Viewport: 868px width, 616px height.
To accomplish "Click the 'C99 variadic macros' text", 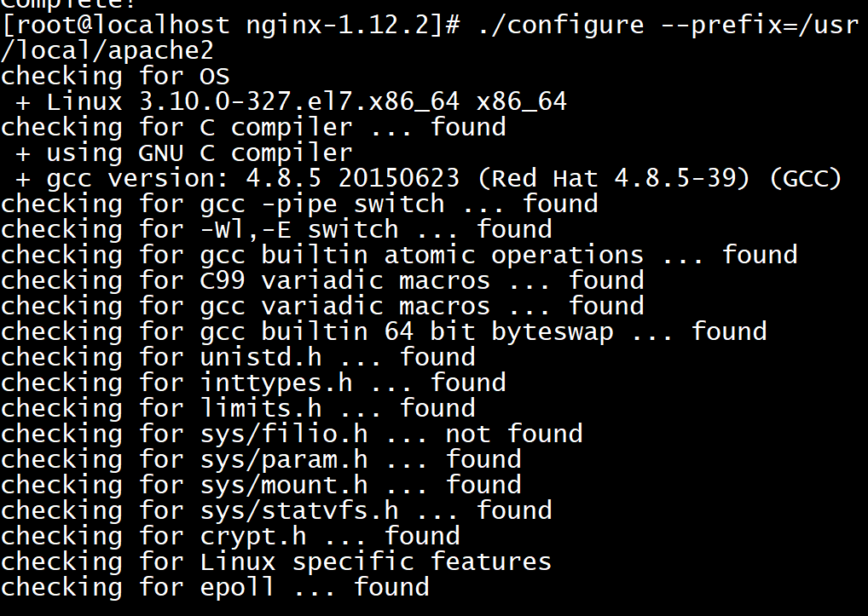I will tap(345, 280).
